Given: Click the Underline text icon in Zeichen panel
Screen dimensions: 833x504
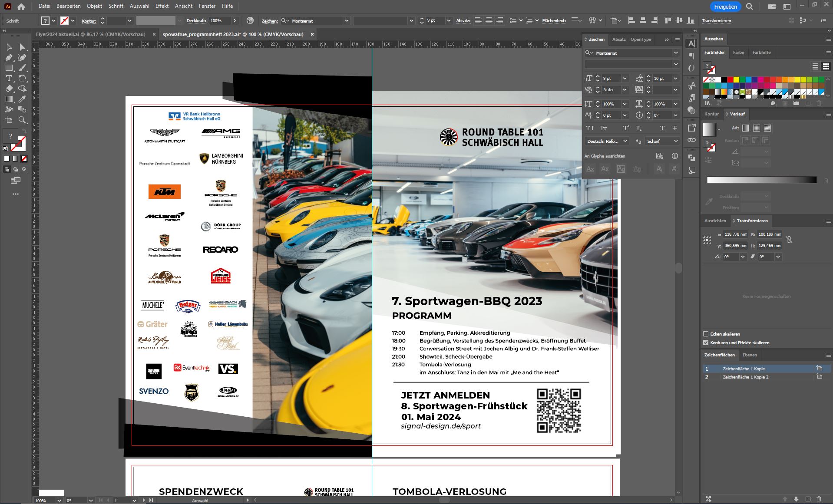Looking at the screenshot, I should (x=662, y=128).
